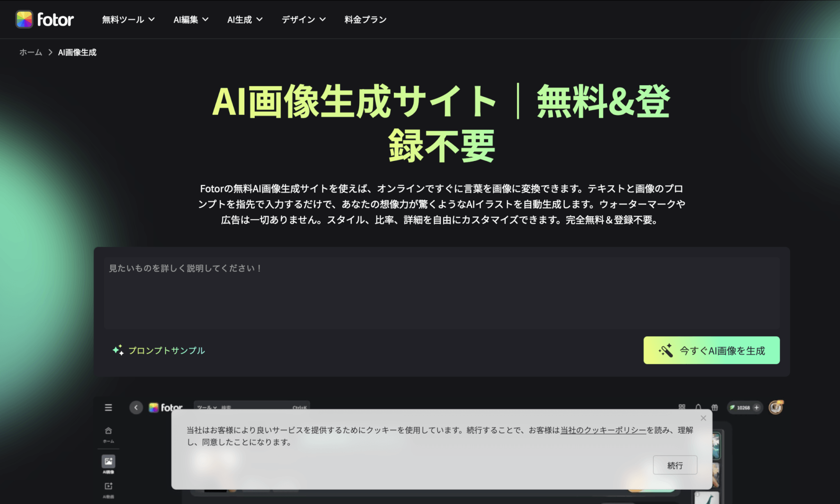Expand the AI生成 dropdown menu
The image size is (840, 504).
click(x=245, y=19)
